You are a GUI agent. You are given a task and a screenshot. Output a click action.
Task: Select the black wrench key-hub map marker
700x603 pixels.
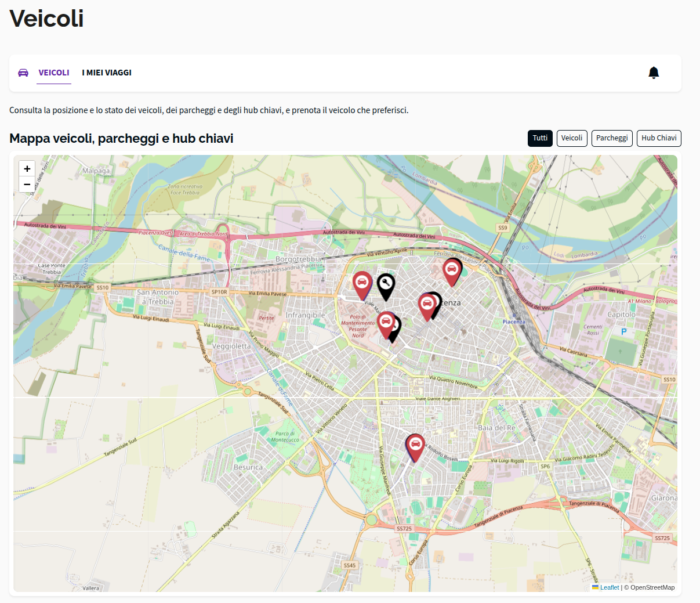point(386,287)
